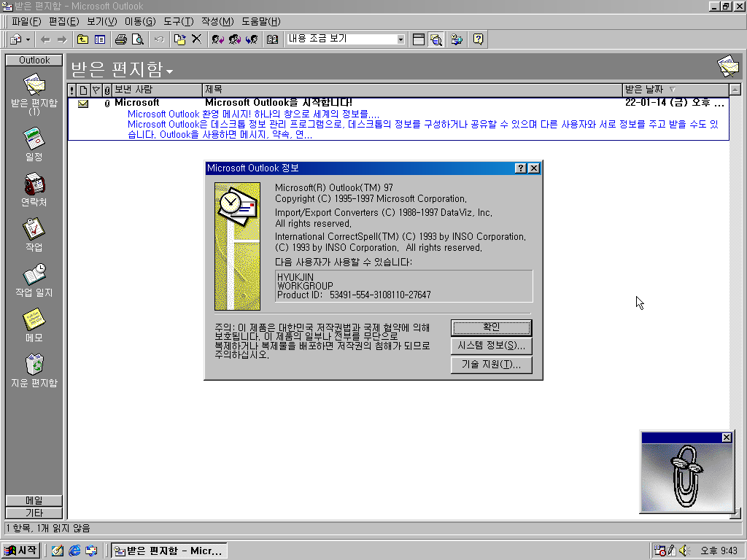Image resolution: width=747 pixels, height=560 pixels.
Task: Click the ? help button in dialog title
Action: pyautogui.click(x=520, y=168)
